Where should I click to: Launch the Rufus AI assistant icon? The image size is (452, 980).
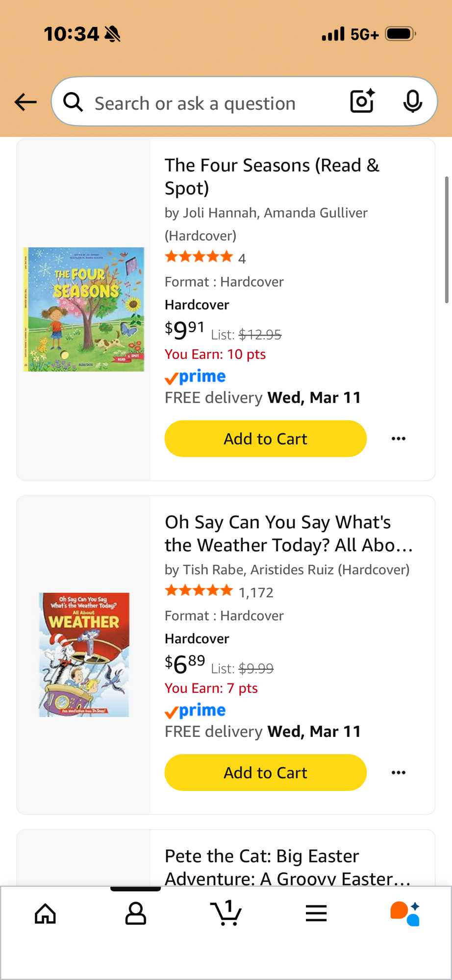pos(405,914)
